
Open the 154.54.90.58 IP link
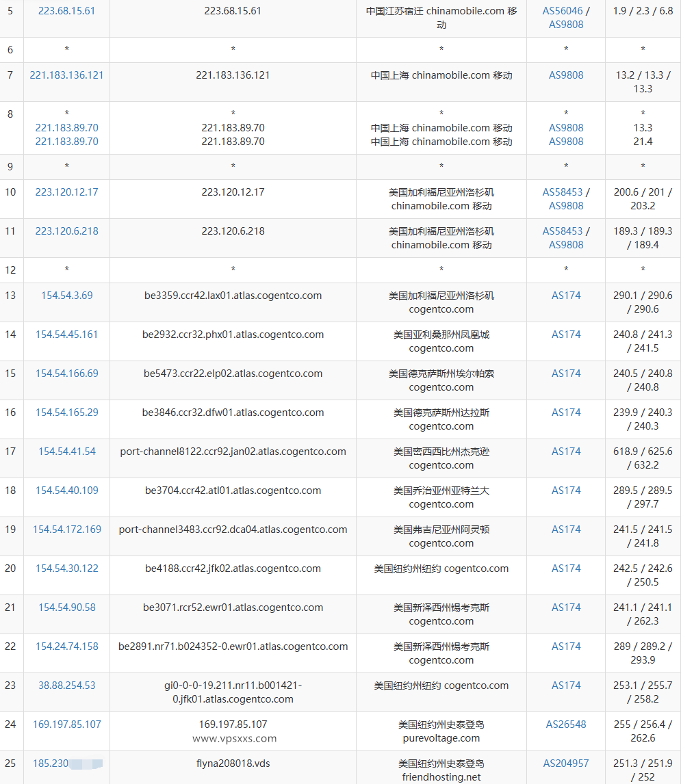point(66,607)
